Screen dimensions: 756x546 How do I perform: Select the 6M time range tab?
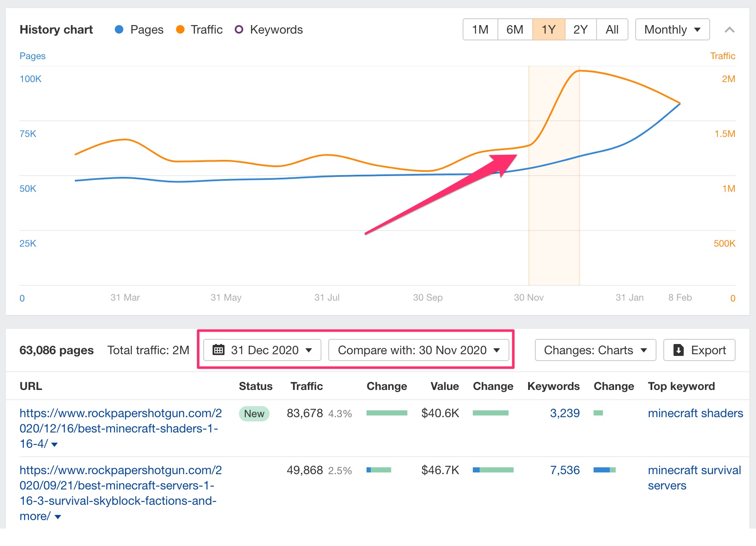click(x=514, y=30)
